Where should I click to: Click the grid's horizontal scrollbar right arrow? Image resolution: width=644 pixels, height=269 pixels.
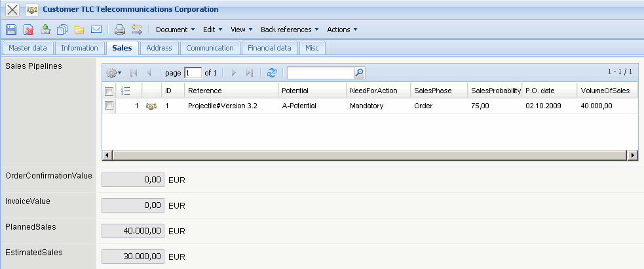632,155
